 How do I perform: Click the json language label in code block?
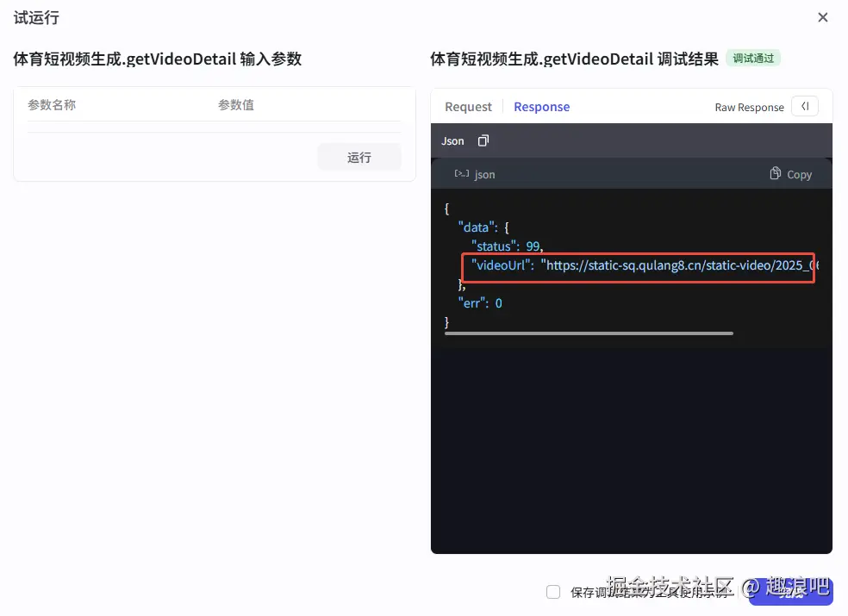point(484,175)
